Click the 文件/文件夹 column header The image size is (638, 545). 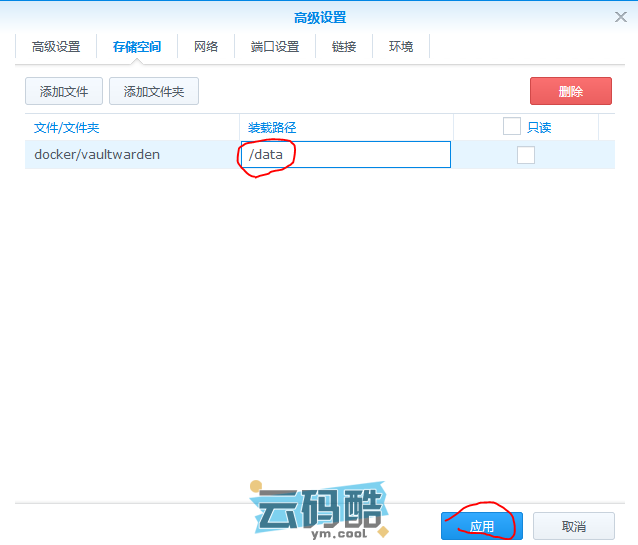click(x=67, y=127)
